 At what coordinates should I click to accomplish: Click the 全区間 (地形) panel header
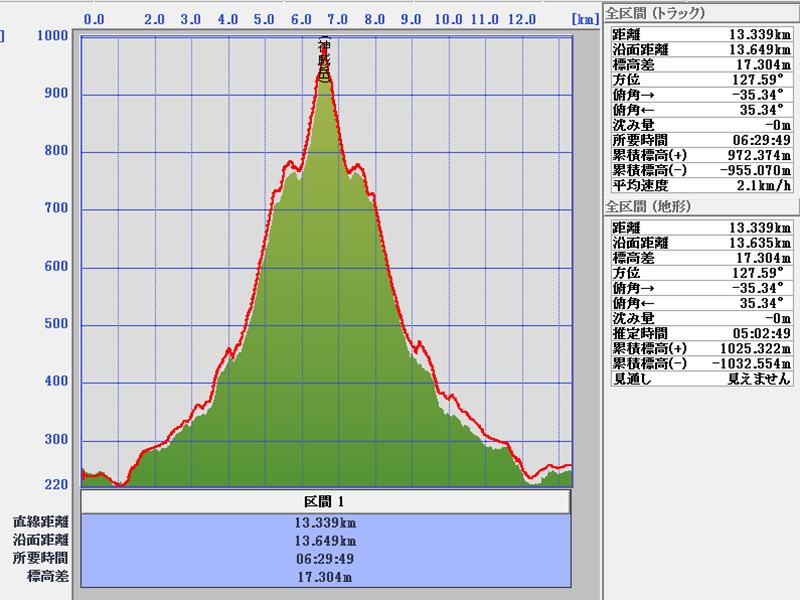tap(650, 206)
